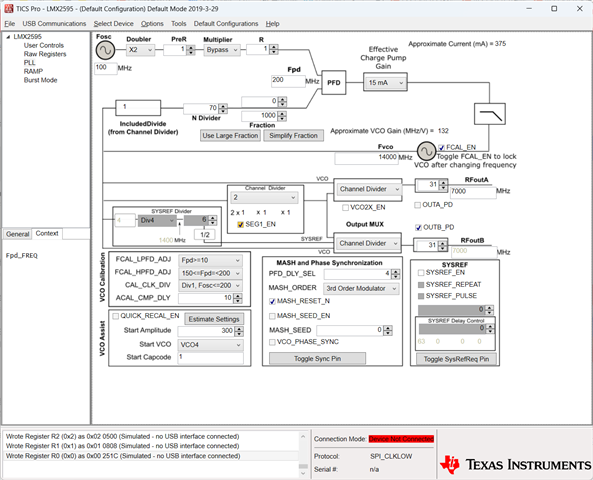The width and height of the screenshot is (593, 480).
Task: Open the Select Device menu
Action: [x=113, y=23]
